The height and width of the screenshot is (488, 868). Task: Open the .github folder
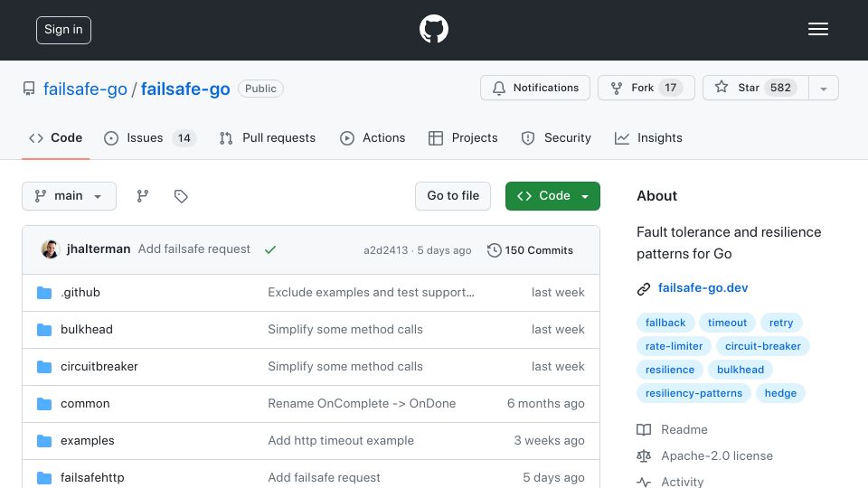[80, 292]
